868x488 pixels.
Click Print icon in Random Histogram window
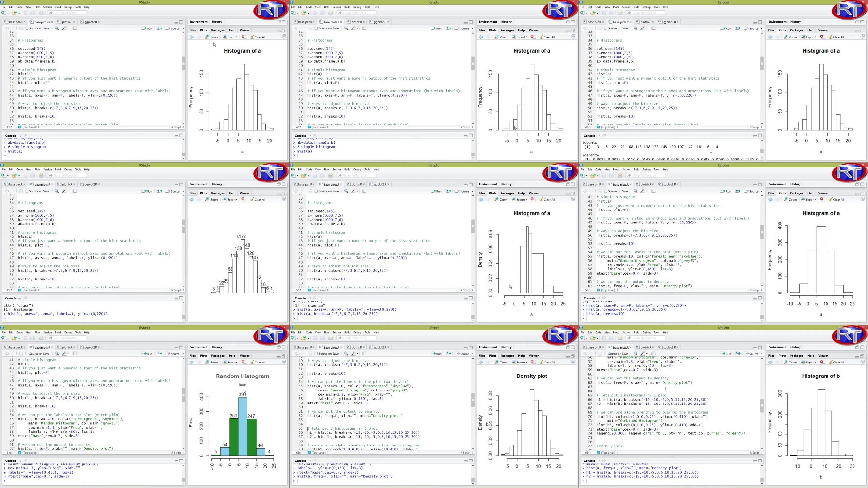[x=41, y=338]
